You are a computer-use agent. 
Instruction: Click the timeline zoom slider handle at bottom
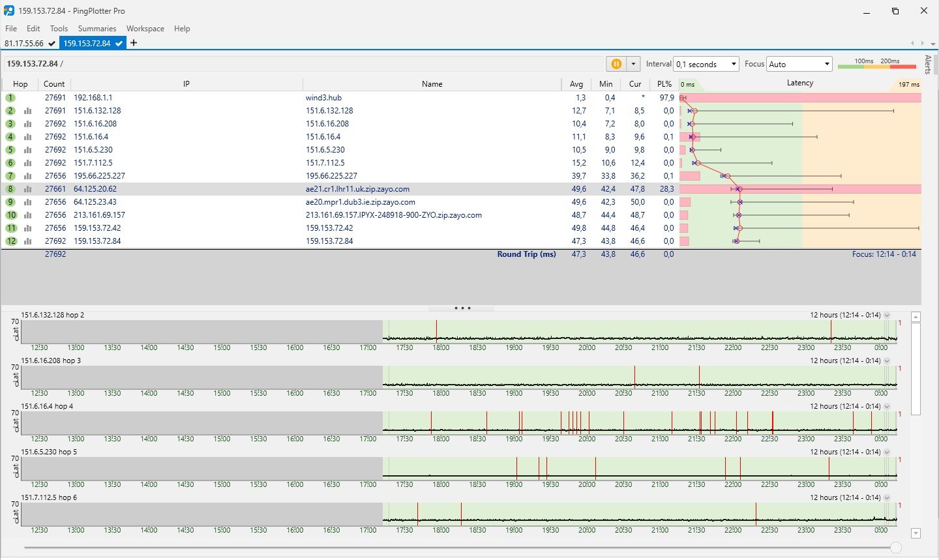point(896,548)
